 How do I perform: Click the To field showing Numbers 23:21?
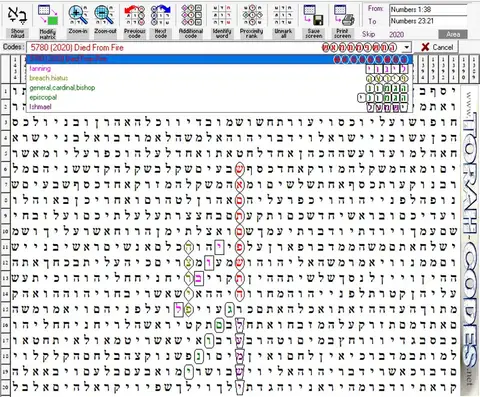pos(428,21)
